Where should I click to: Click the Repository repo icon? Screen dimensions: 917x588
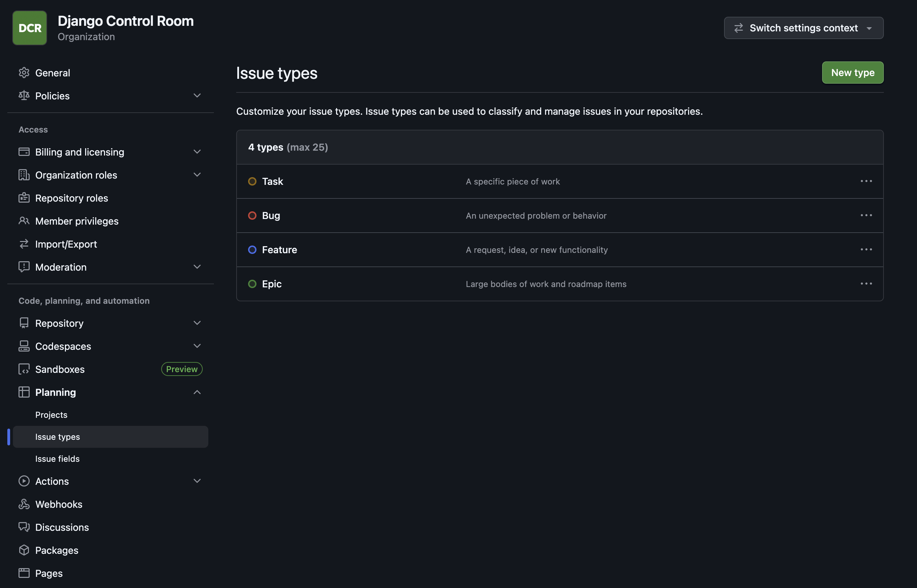click(x=24, y=323)
